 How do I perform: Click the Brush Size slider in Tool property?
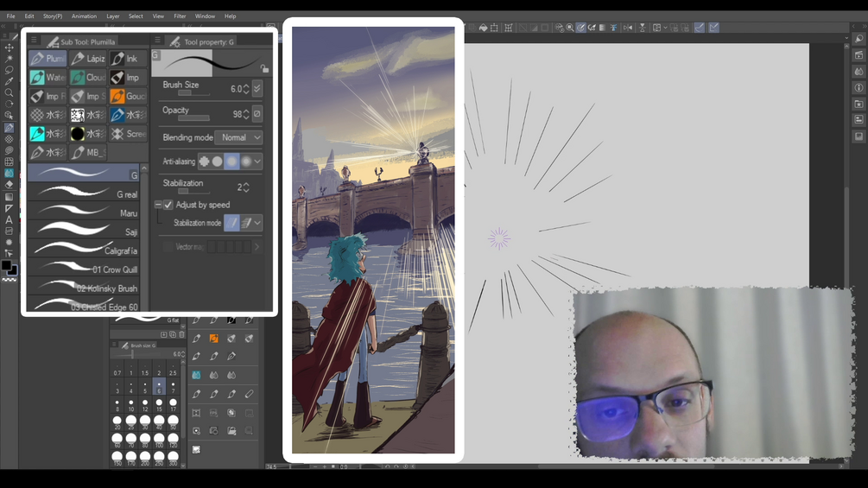coord(193,93)
